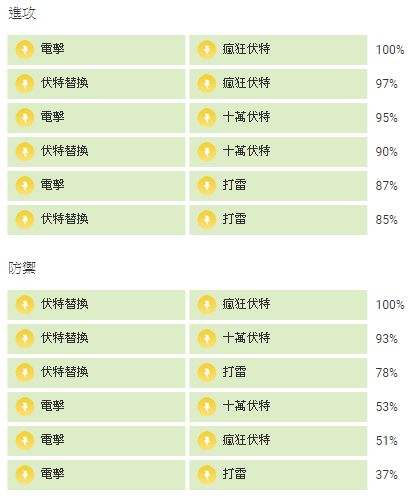
Task: Click the 防禦 section heading
Action: pos(22,268)
